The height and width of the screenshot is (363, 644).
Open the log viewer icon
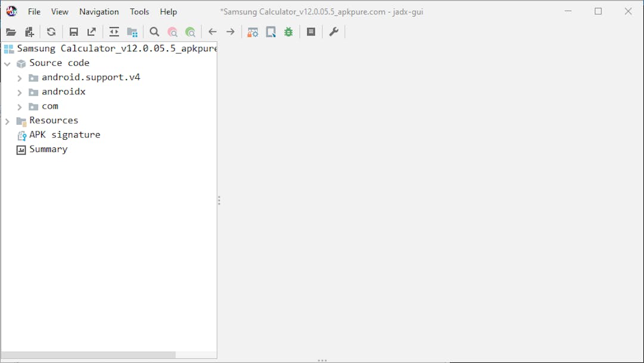pos(311,32)
